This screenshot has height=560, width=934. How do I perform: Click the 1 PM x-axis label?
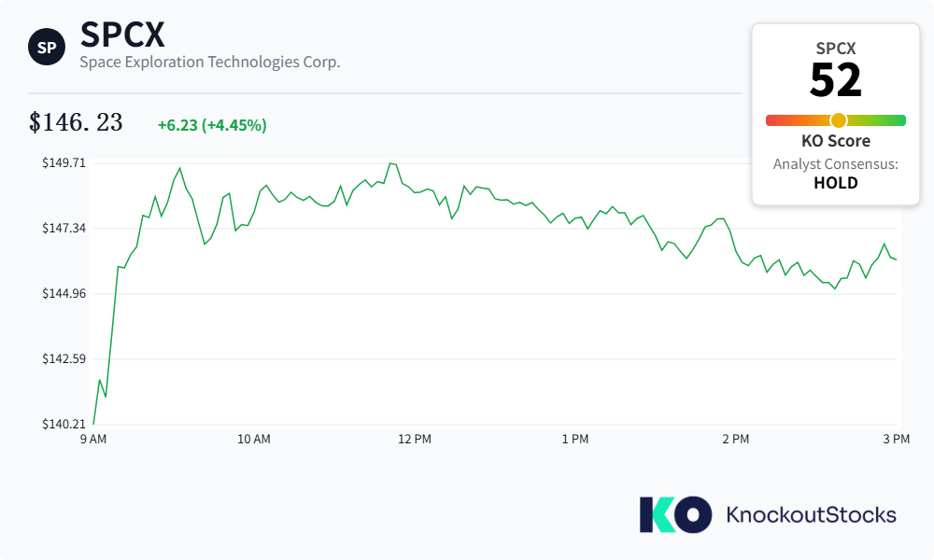point(575,440)
